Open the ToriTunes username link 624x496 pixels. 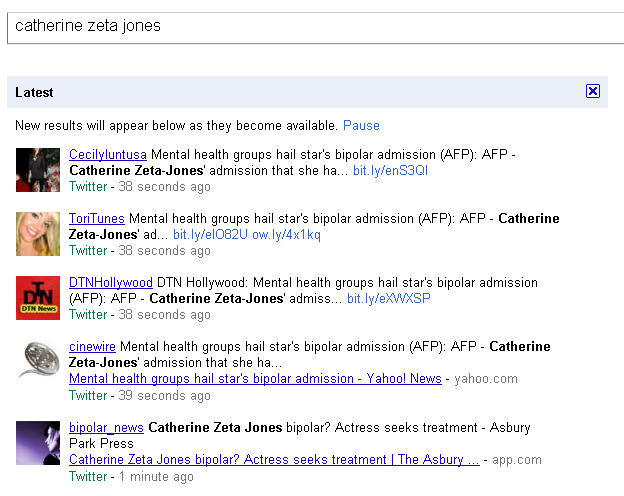pos(97,219)
